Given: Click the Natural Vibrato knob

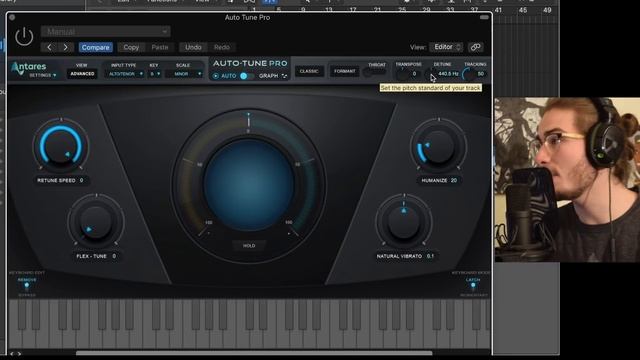Looking at the screenshot, I should pyautogui.click(x=404, y=221).
